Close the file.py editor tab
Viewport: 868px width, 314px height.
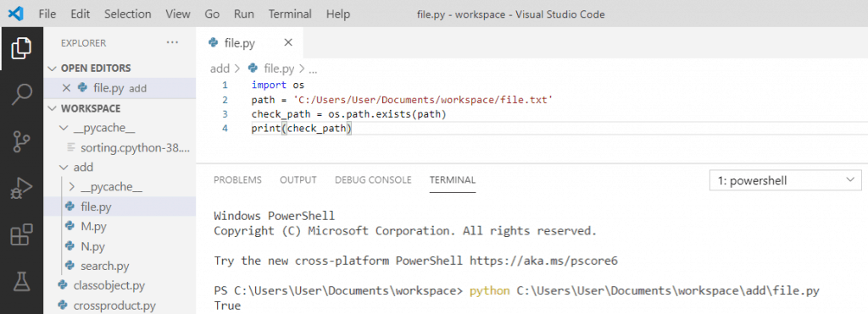coord(288,42)
